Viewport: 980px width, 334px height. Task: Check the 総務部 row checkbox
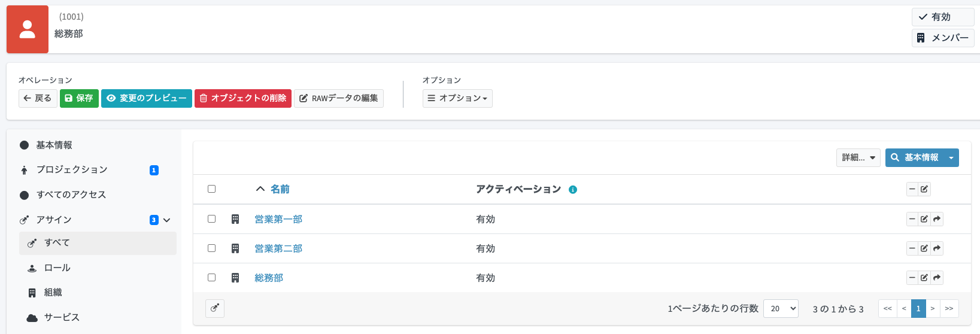coord(211,278)
